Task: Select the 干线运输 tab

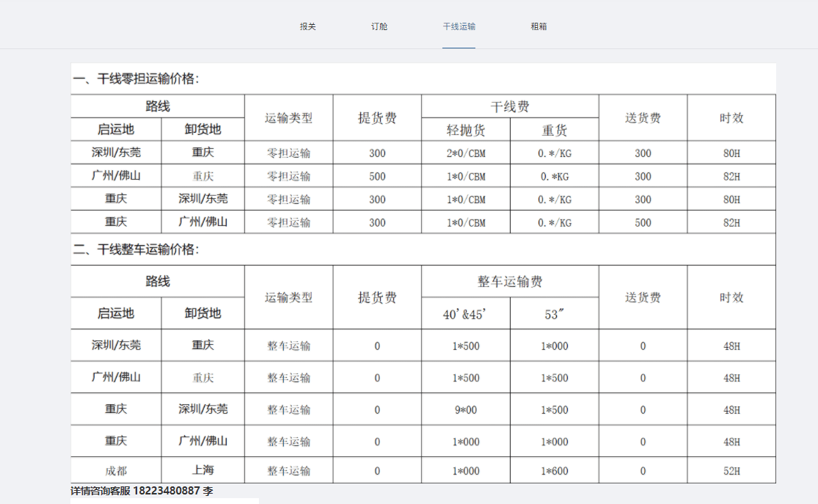Action: click(459, 26)
